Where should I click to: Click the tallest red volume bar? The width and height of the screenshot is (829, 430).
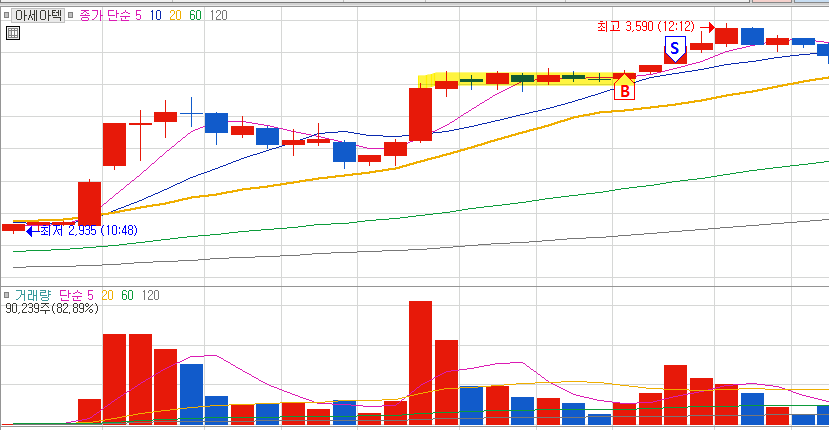tap(420, 363)
